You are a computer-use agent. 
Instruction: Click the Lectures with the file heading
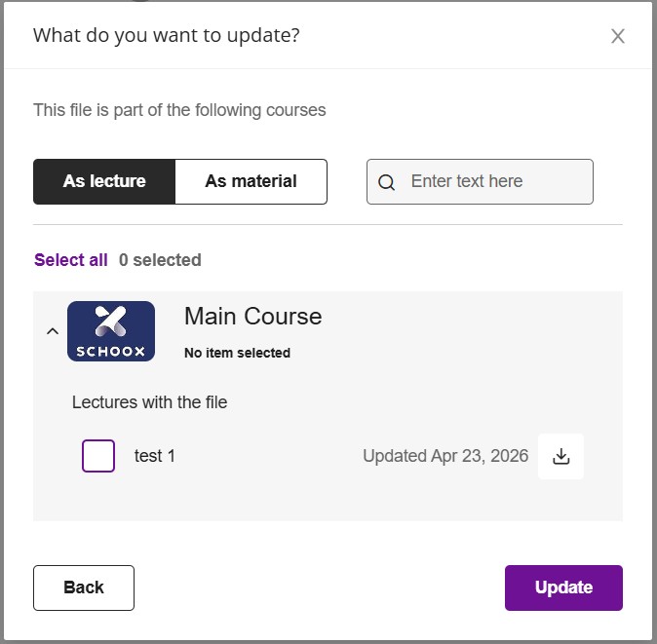[x=149, y=402]
